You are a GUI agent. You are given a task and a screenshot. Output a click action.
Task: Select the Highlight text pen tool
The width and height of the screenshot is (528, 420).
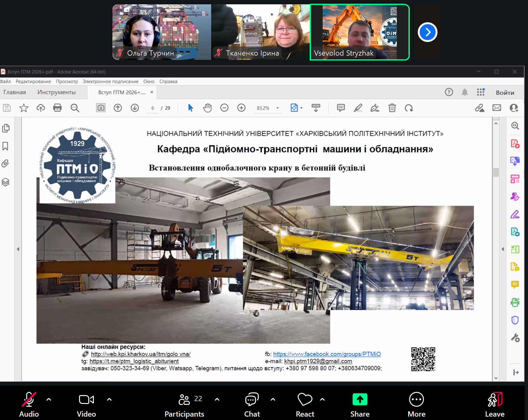(358, 108)
